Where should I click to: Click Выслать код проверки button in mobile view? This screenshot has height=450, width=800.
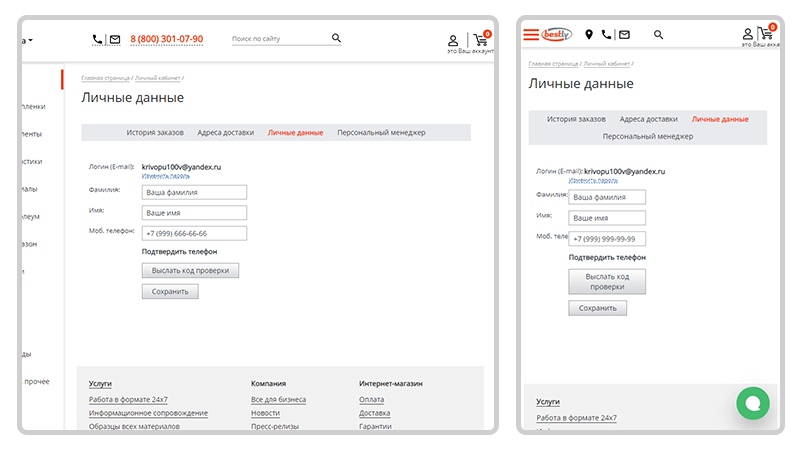(607, 282)
